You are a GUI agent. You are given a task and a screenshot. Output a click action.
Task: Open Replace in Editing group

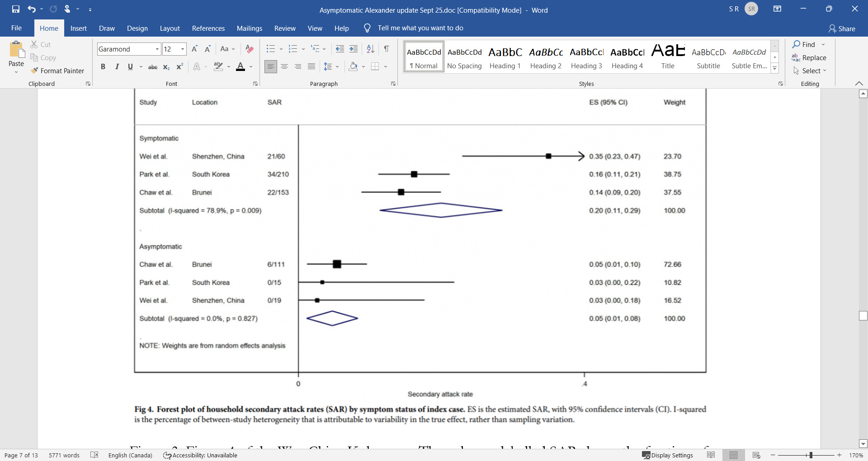click(809, 58)
